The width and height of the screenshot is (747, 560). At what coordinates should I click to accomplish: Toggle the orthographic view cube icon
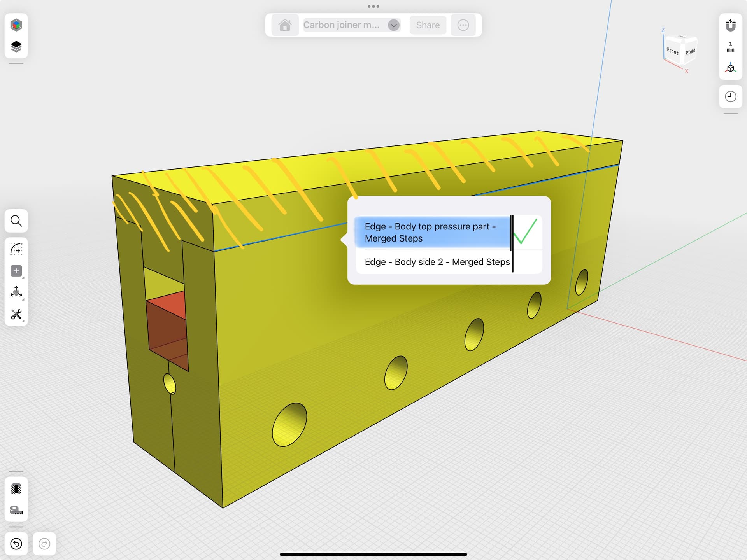730,68
